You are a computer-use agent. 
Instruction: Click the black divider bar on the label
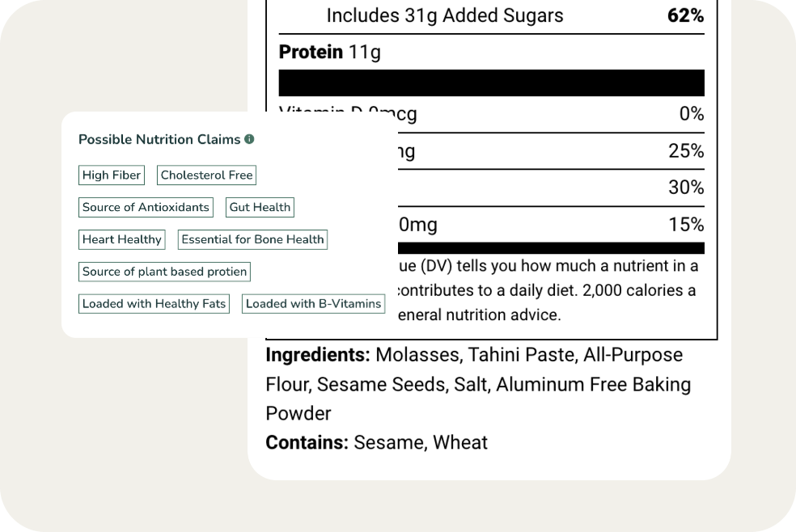click(492, 82)
